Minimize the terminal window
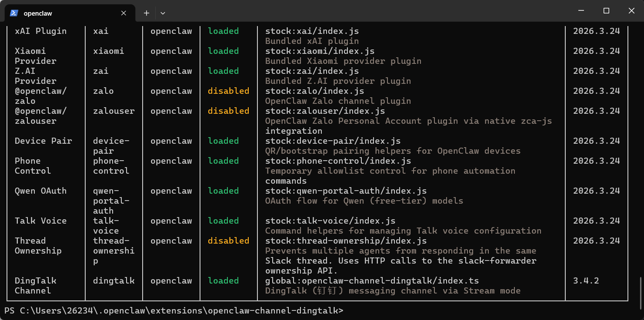 [x=581, y=11]
